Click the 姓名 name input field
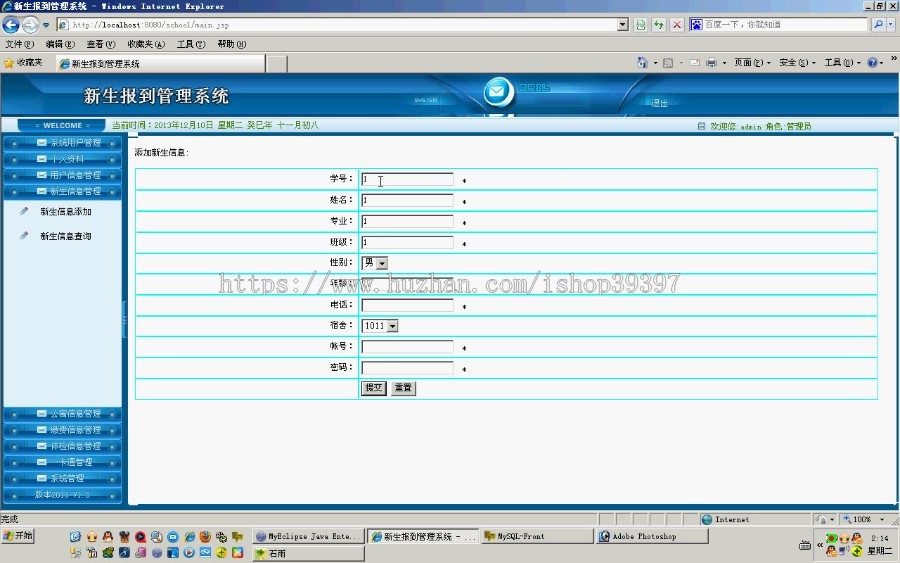The width and height of the screenshot is (900, 563). pos(408,200)
